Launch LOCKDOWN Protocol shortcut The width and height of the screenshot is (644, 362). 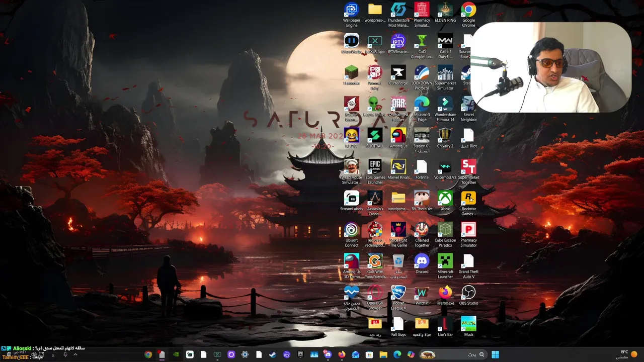point(422,78)
